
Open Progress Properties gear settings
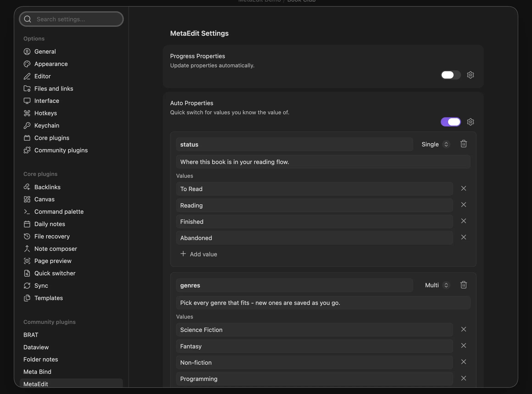tap(470, 75)
